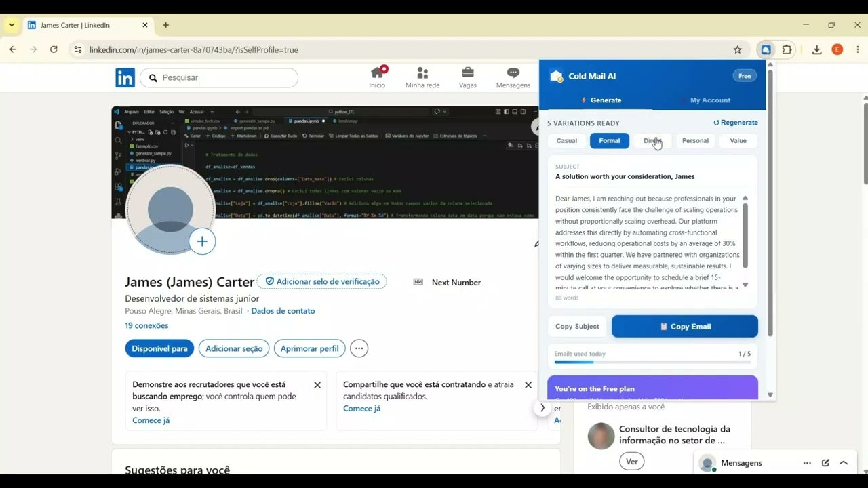Image resolution: width=868 pixels, height=488 pixels.
Task: Click the Consultor de tecnologia job thumbnail
Action: click(601, 436)
